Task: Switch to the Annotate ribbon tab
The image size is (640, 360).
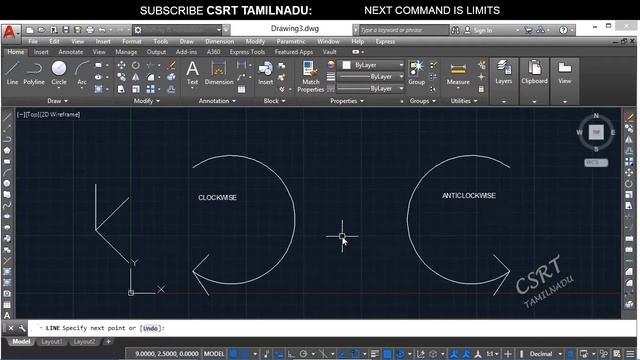Action: [x=71, y=52]
